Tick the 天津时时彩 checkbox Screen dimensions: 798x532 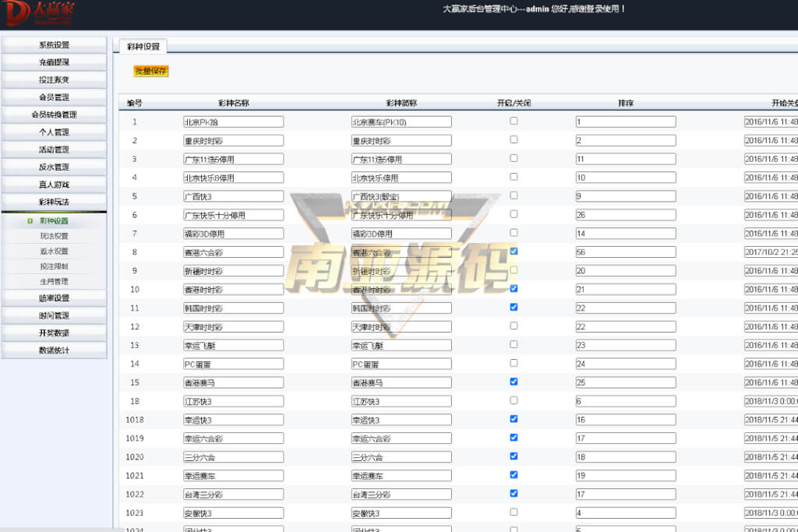[514, 326]
